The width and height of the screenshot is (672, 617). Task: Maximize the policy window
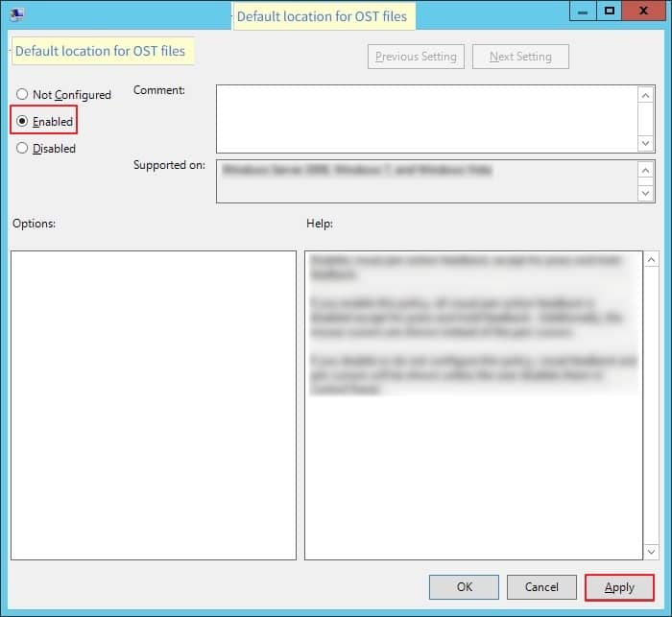pos(609,12)
